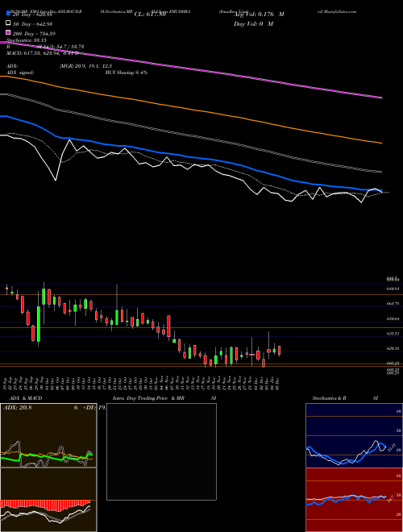The width and height of the screenshot is (403, 532).
Task: Click the 635.51 price axis label
Action: (393, 334)
